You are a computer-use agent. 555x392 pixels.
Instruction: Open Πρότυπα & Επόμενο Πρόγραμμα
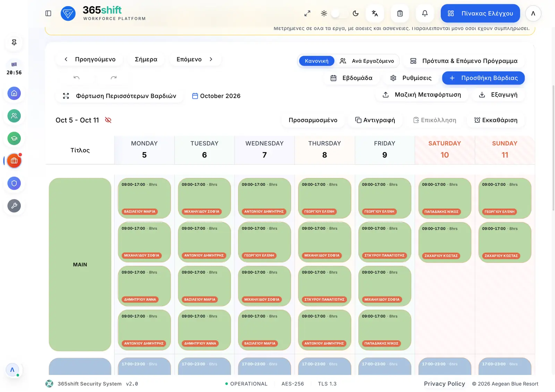[x=464, y=61]
